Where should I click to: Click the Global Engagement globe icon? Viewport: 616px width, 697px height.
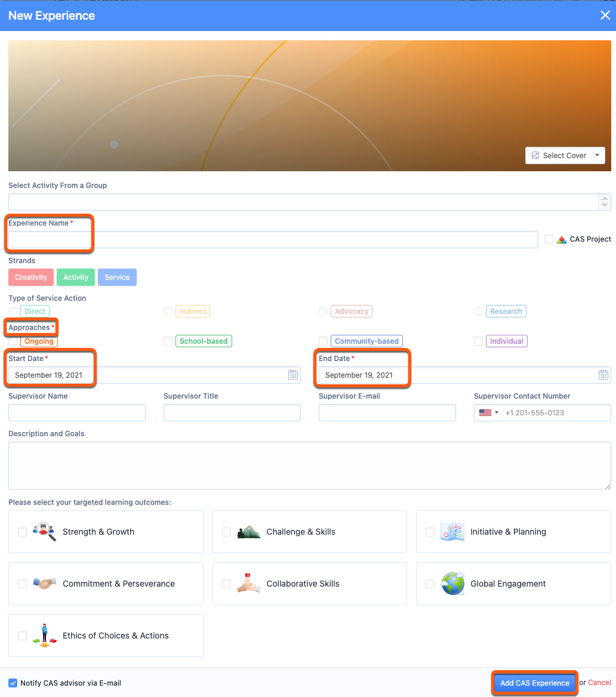pos(453,584)
